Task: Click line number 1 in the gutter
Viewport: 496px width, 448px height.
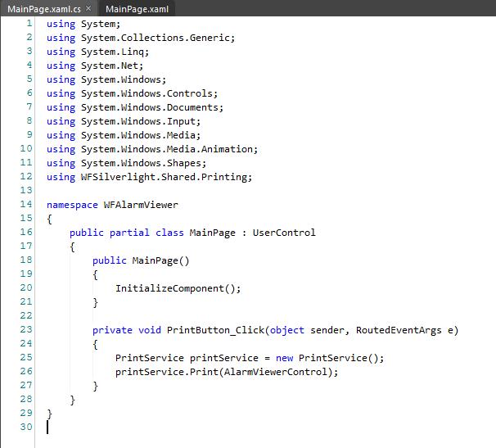Action: 29,24
